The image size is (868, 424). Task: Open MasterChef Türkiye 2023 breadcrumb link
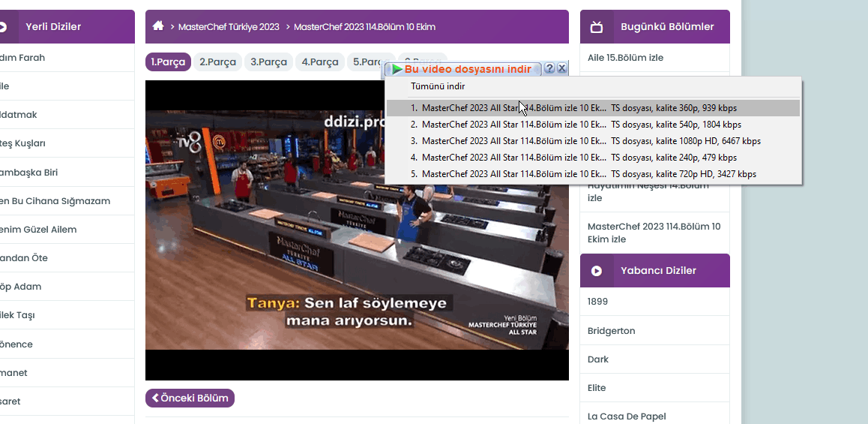[x=229, y=26]
